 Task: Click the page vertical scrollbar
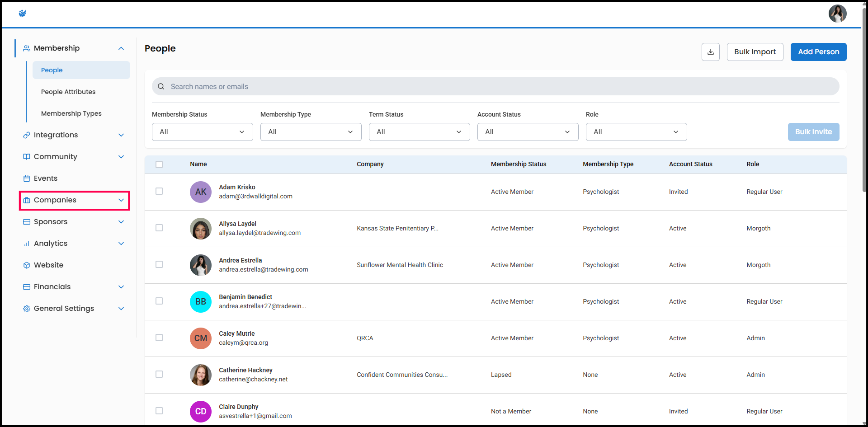tap(864, 99)
